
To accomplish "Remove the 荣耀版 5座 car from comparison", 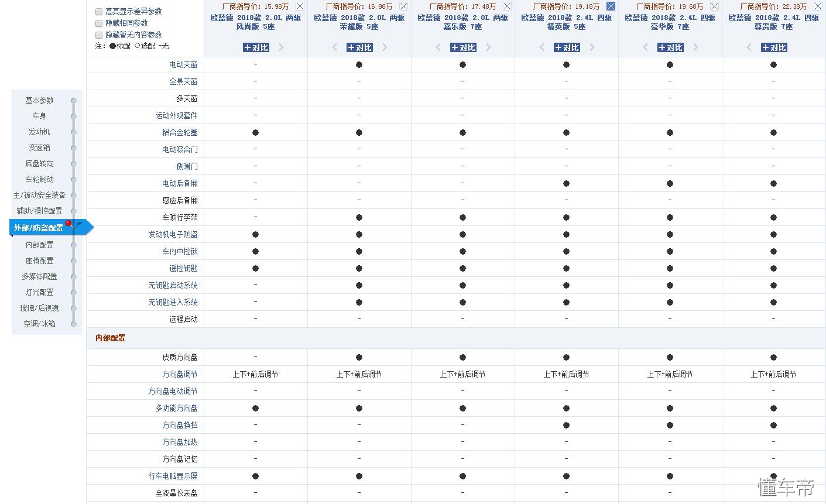I will click(403, 6).
